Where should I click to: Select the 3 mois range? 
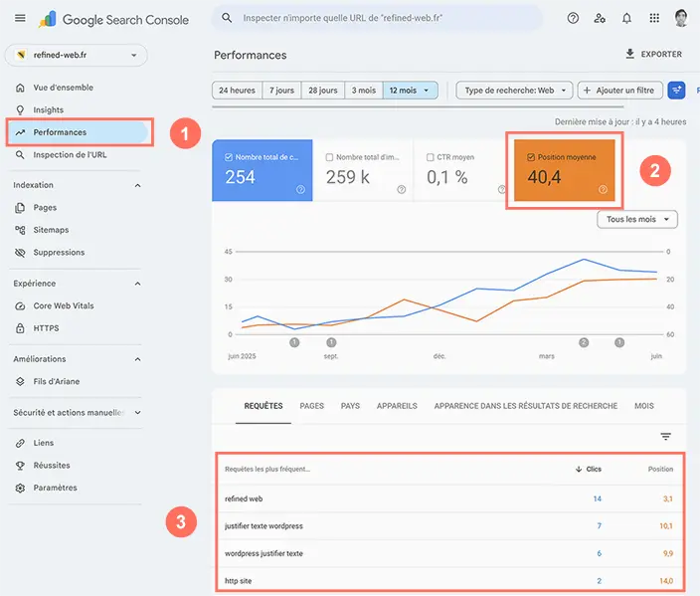pos(363,91)
